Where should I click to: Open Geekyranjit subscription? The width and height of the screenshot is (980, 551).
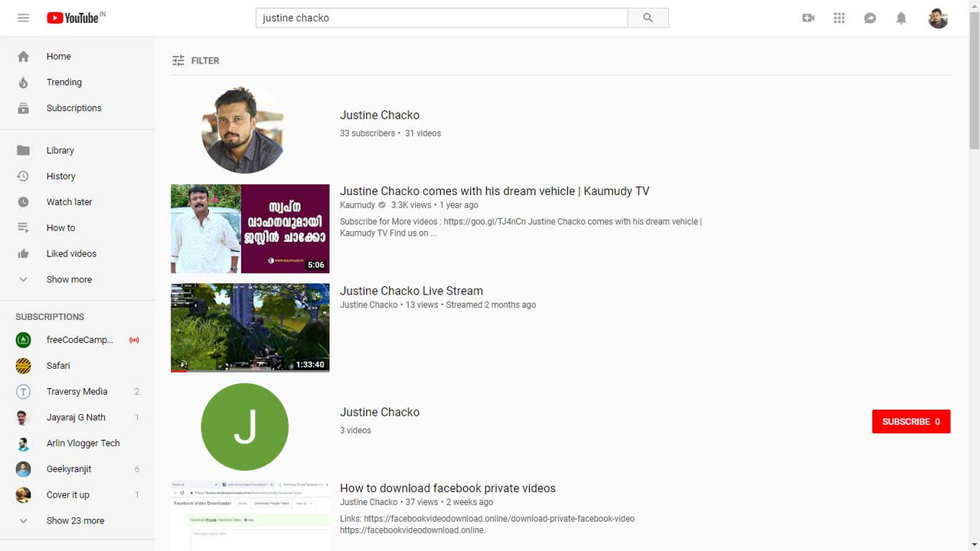[69, 469]
